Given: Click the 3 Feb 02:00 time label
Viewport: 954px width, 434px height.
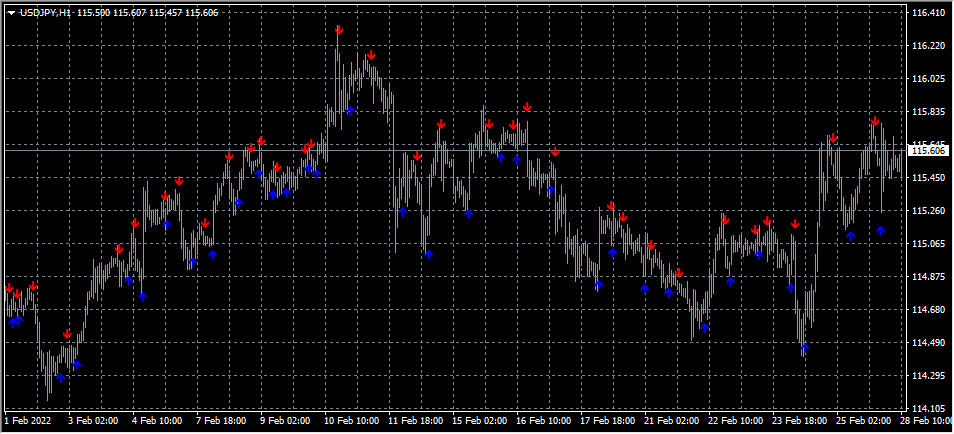Looking at the screenshot, I should (x=92, y=421).
